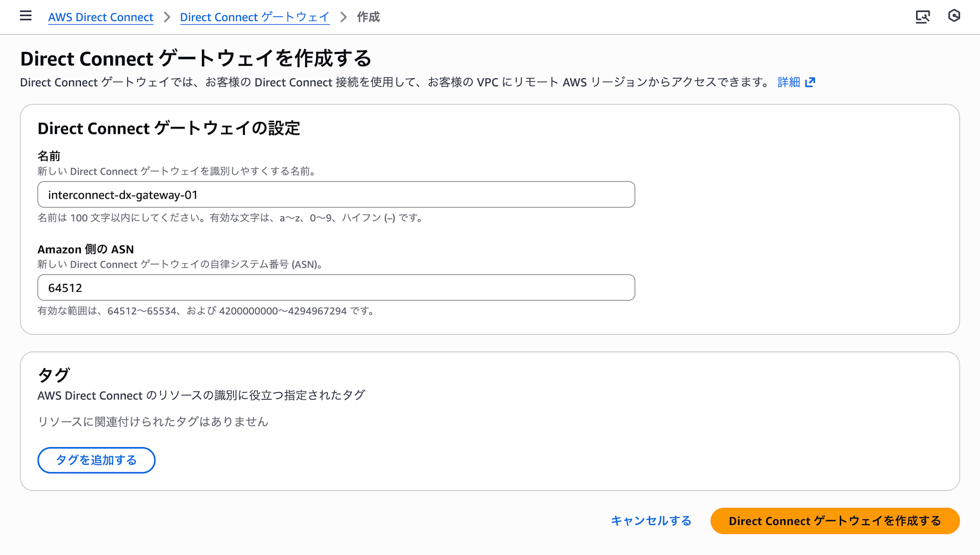Click inside the 名前 name input field
The width and height of the screenshot is (980, 555).
click(336, 194)
